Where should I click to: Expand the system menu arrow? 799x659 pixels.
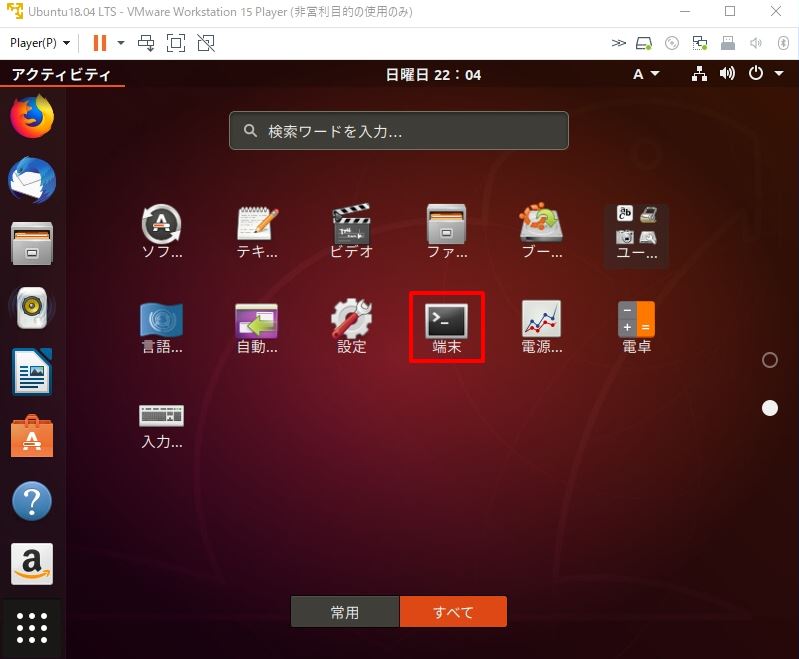tap(779, 73)
